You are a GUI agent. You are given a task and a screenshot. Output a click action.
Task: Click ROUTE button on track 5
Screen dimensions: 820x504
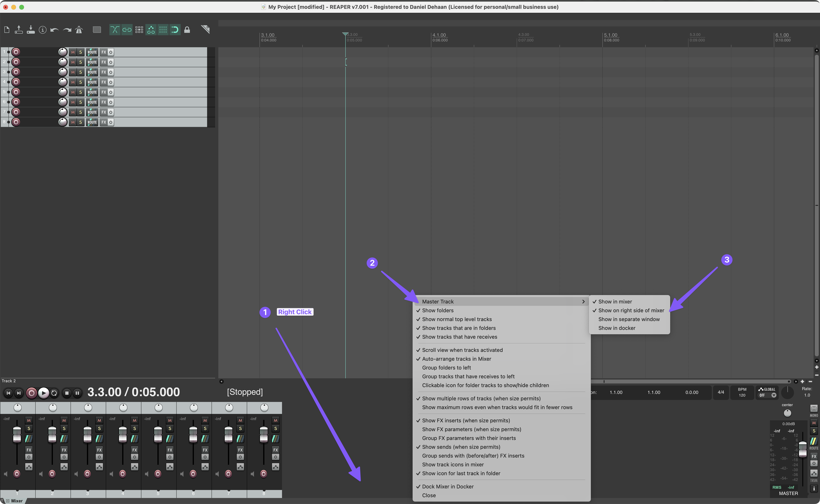(x=92, y=92)
